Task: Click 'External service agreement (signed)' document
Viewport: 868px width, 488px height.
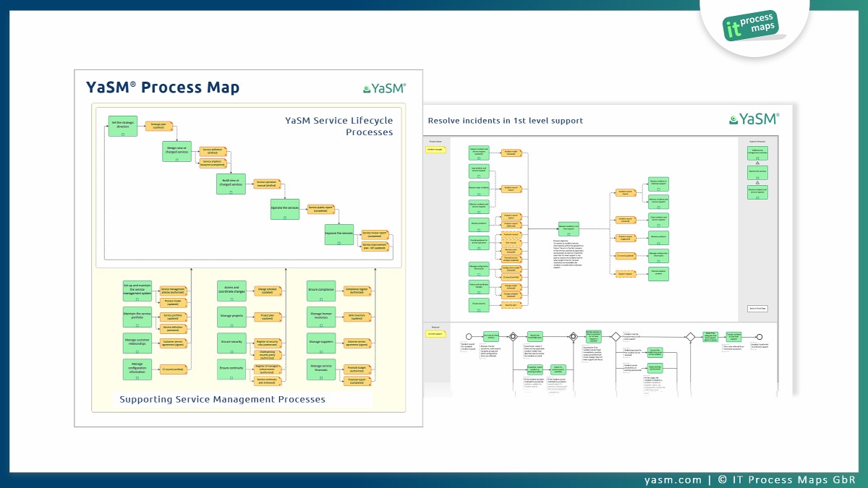Action: 358,343
